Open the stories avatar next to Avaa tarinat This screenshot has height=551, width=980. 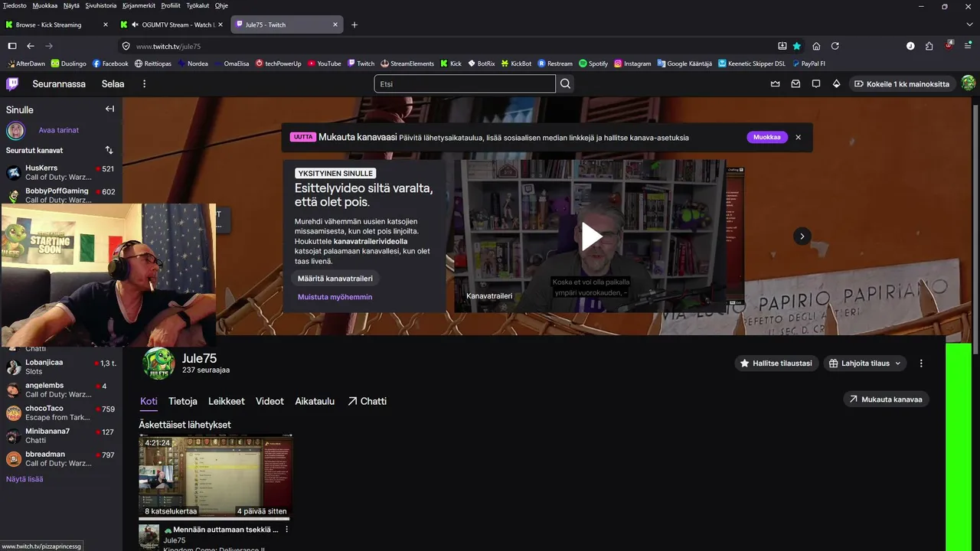[x=15, y=130]
